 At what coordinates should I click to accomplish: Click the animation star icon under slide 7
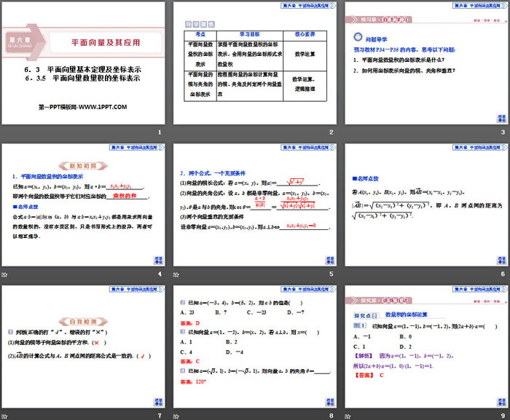click(x=7, y=416)
